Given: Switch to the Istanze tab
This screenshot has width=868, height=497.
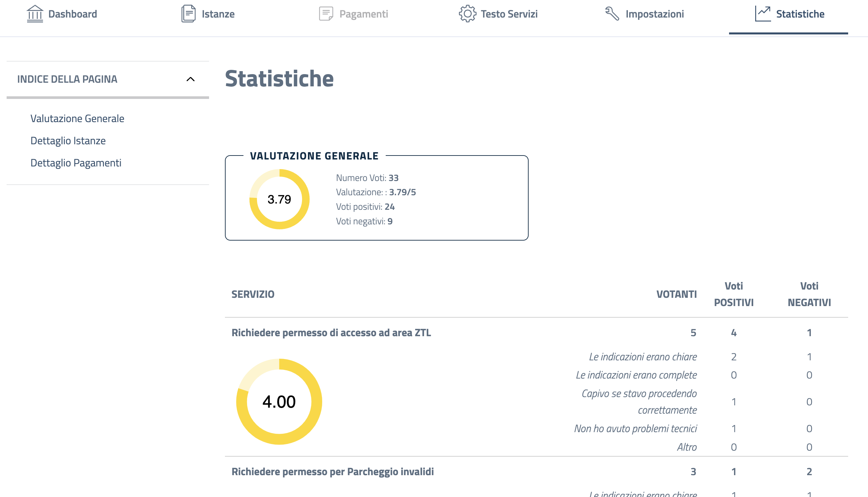Looking at the screenshot, I should click(x=218, y=14).
